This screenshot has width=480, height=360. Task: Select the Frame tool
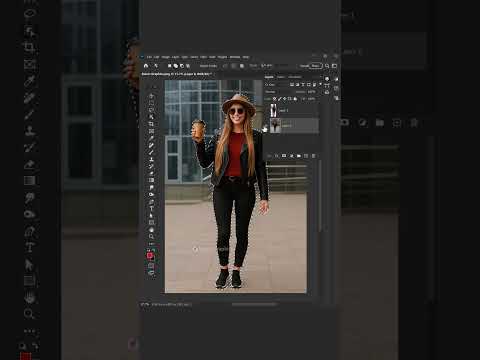151,131
